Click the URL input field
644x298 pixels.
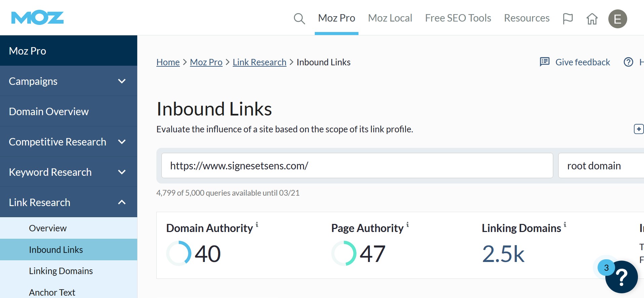coord(357,166)
